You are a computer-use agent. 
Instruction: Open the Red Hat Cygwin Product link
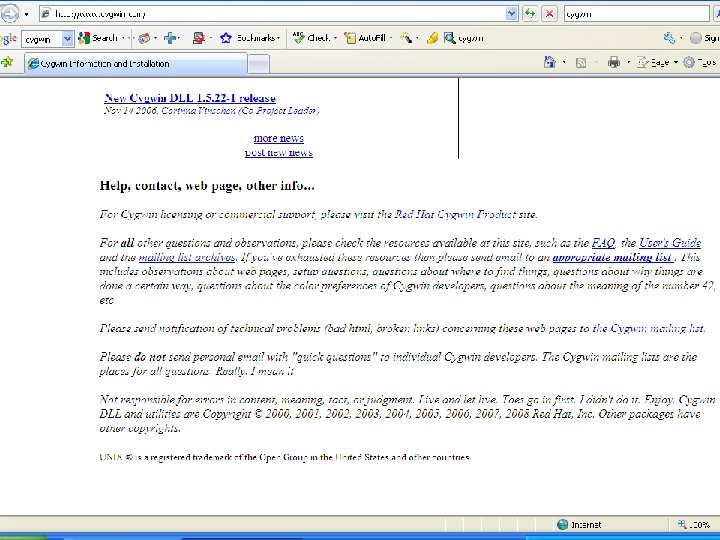pos(456,214)
